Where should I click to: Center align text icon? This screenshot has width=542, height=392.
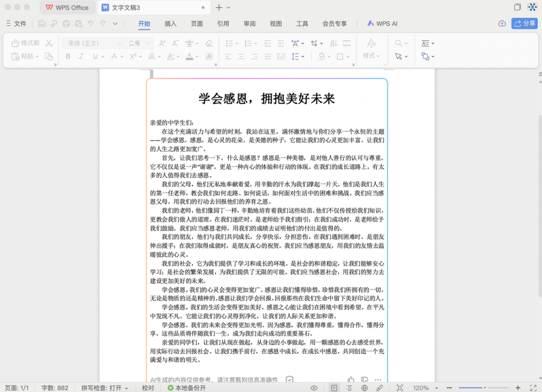[x=241, y=56]
